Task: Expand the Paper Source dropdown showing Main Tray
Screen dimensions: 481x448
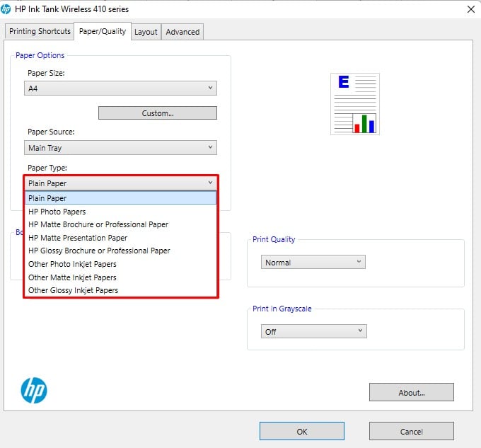Action: tap(120, 148)
